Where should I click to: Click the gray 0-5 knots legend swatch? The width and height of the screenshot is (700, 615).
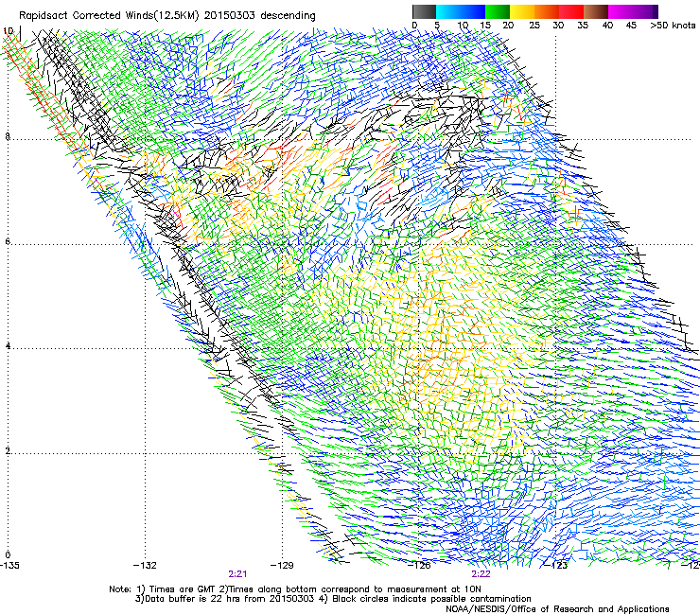424,11
